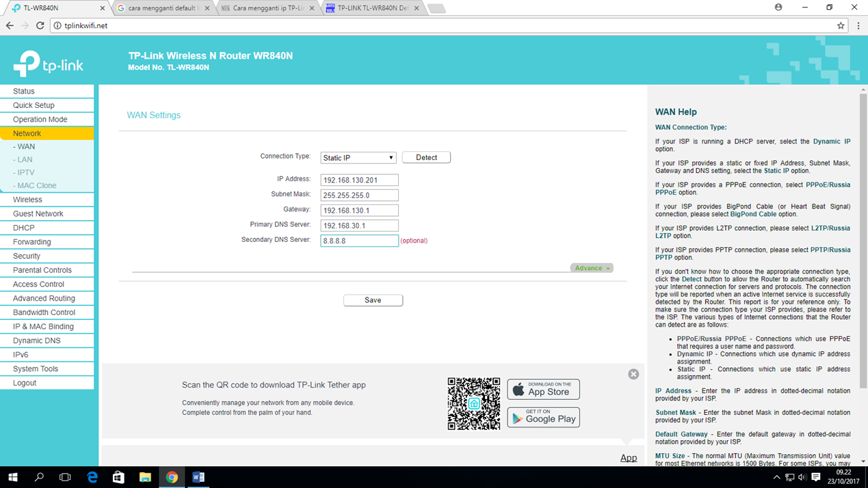
Task: Select the Network menu item
Action: pos(47,133)
